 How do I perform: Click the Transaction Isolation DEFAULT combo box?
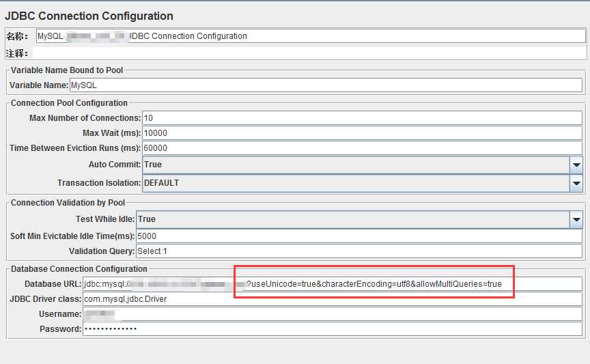point(356,183)
